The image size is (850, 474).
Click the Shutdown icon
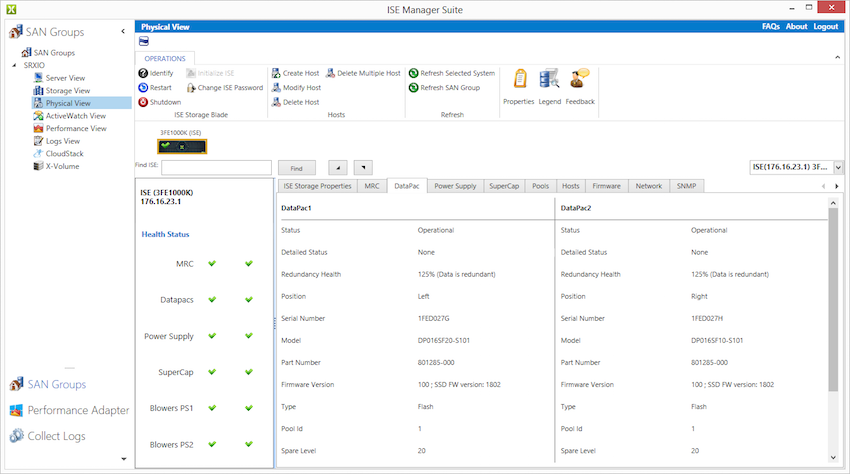click(143, 102)
